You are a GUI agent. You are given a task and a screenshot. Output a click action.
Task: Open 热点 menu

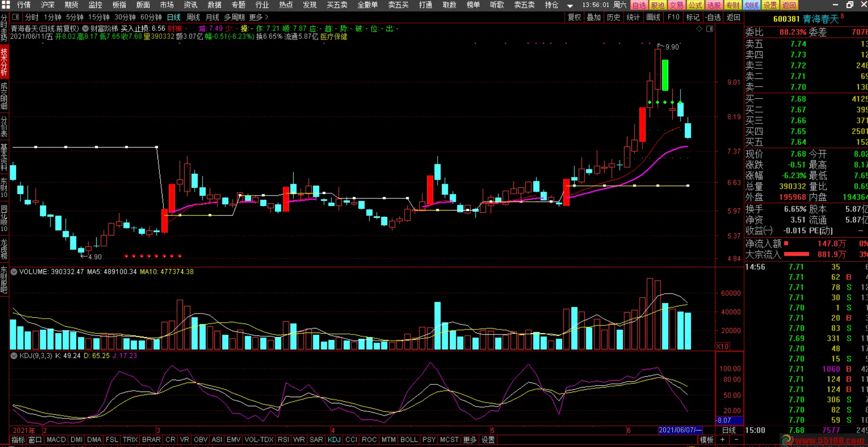tap(286, 5)
